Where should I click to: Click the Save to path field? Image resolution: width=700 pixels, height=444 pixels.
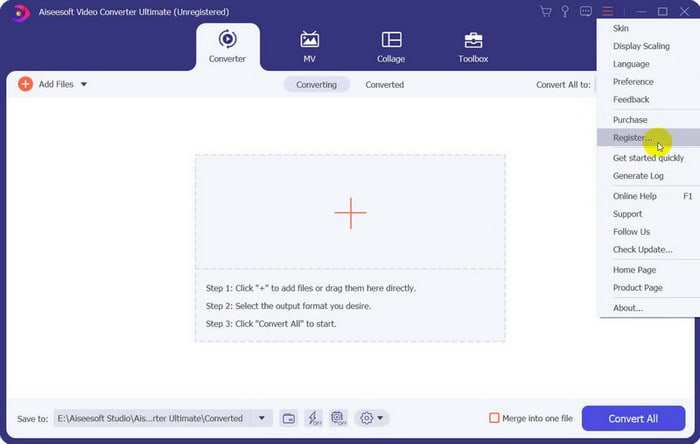tap(154, 418)
